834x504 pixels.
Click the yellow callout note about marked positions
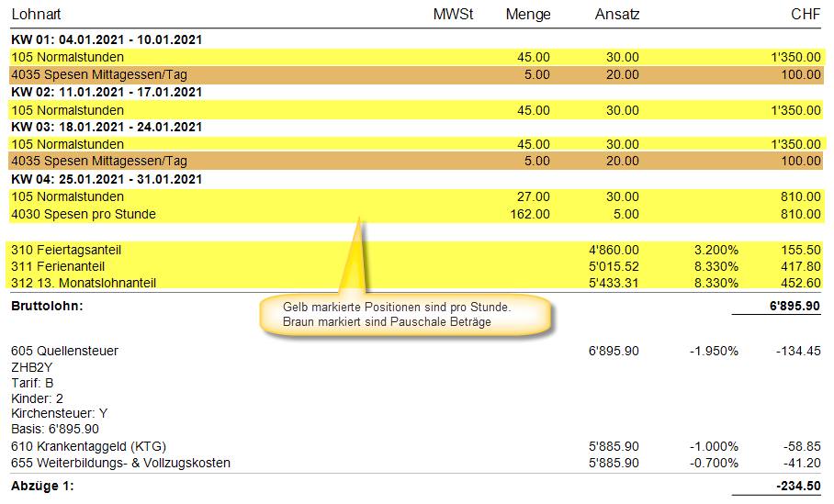click(x=404, y=315)
